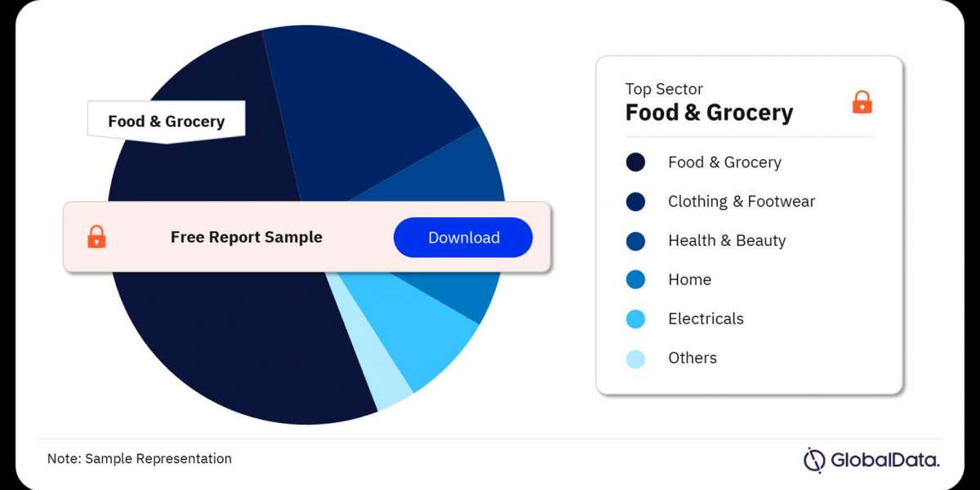
Task: Click the Food & Grocery heading in legend
Action: (x=709, y=113)
